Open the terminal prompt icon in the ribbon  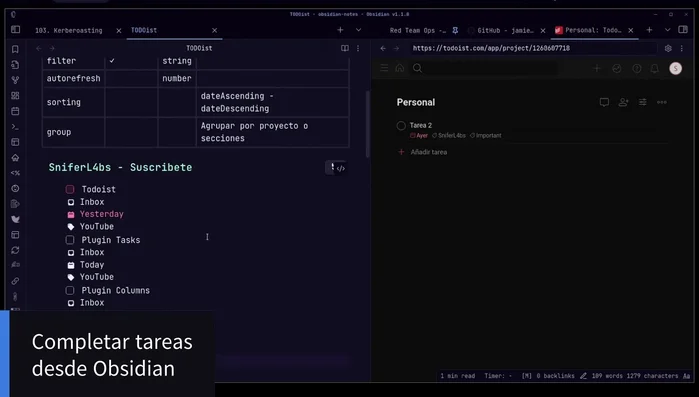click(15, 127)
